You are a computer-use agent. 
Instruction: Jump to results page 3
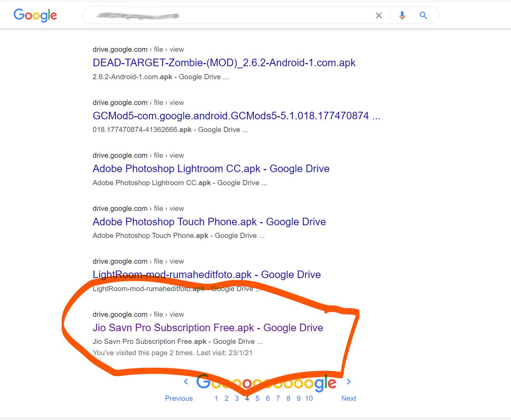coord(237,398)
